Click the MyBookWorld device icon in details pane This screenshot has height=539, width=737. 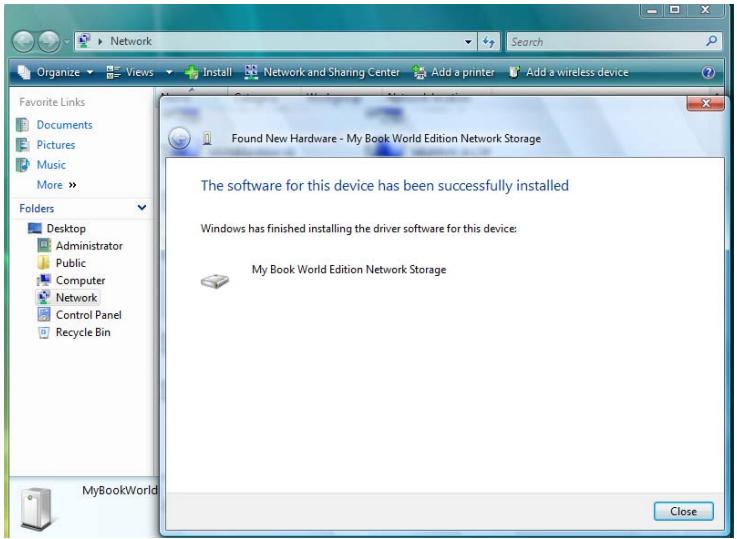point(37,509)
